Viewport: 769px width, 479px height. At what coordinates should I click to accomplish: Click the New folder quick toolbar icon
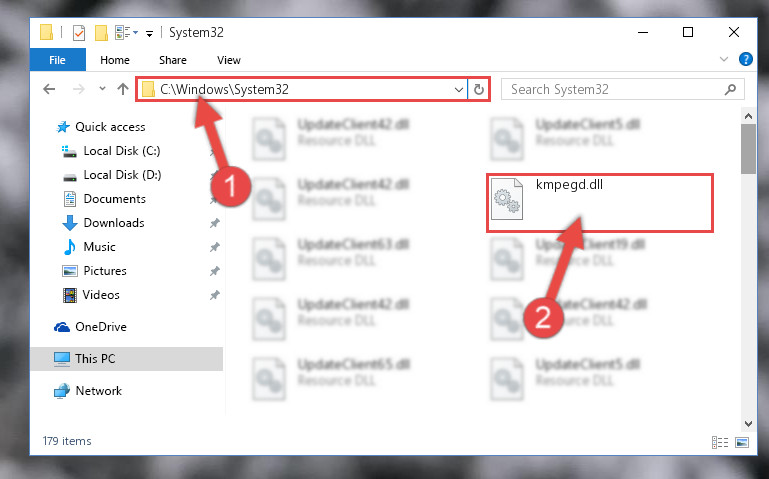coord(101,33)
